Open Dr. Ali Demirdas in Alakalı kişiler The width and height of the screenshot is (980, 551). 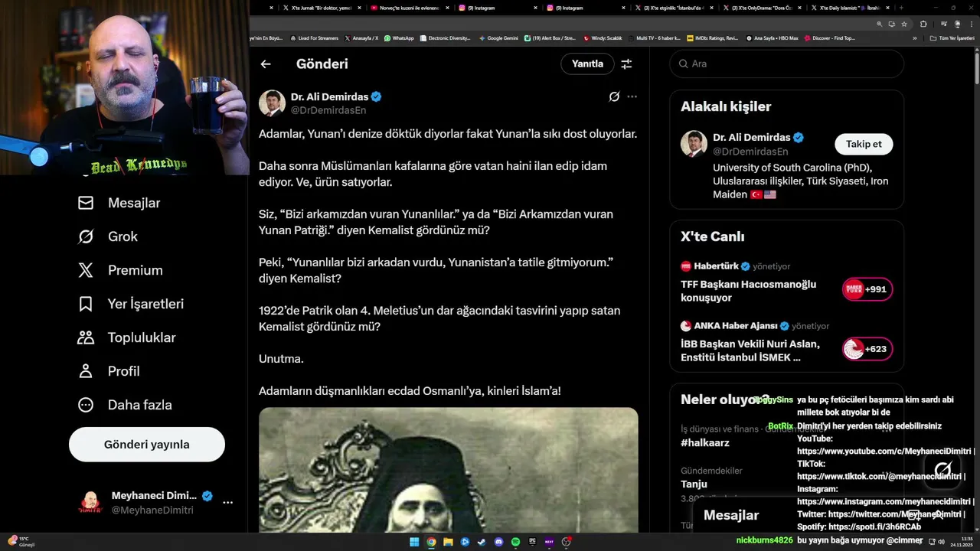(751, 138)
